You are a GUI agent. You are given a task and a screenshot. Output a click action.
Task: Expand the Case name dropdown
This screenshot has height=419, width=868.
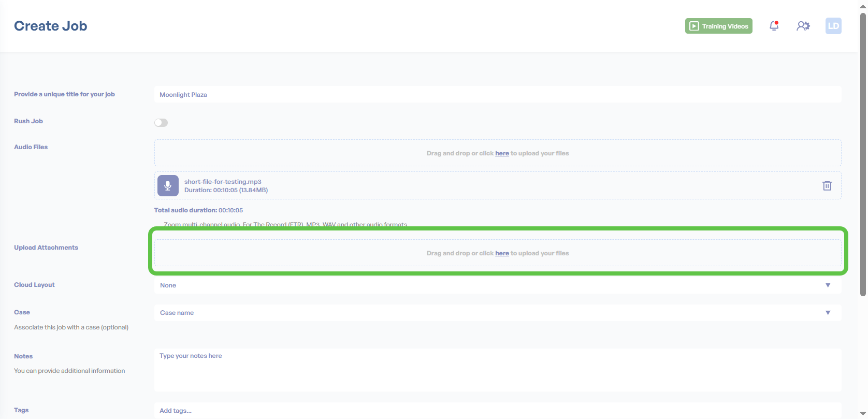497,313
